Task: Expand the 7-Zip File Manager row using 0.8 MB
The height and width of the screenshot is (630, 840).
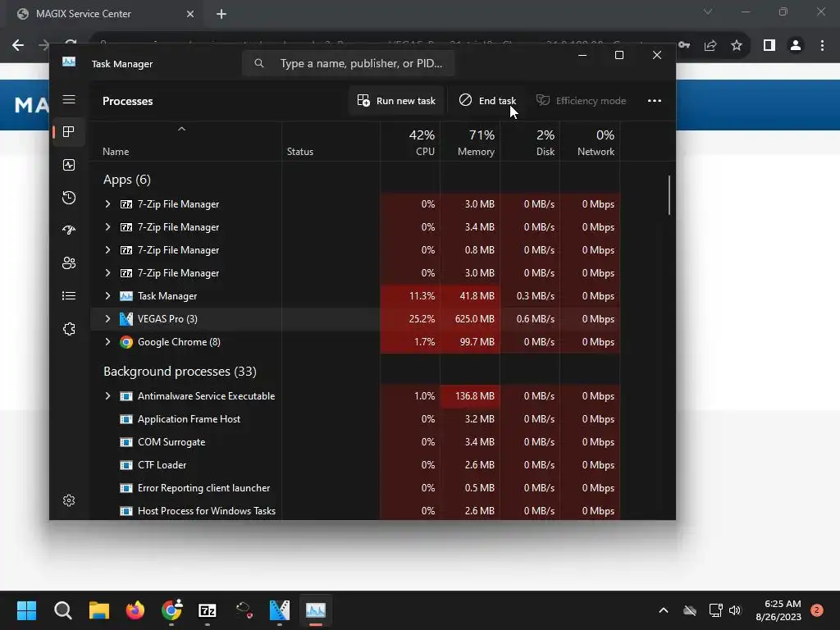Action: (x=107, y=250)
